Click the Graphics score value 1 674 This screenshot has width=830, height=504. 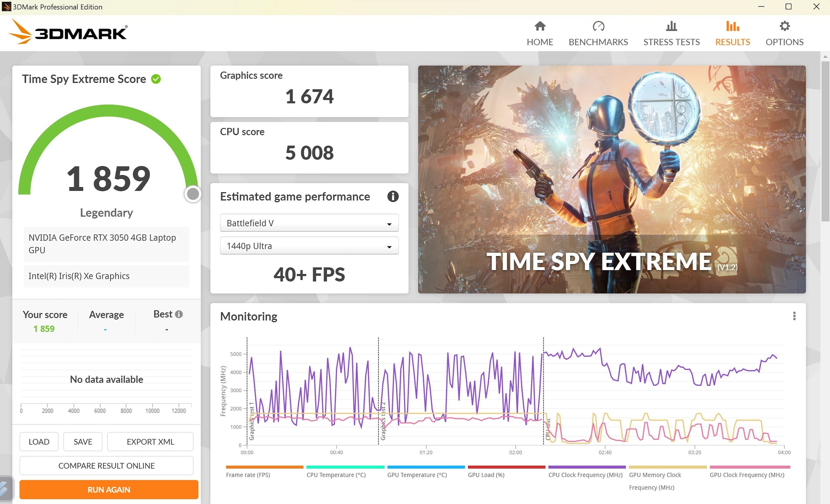point(309,96)
